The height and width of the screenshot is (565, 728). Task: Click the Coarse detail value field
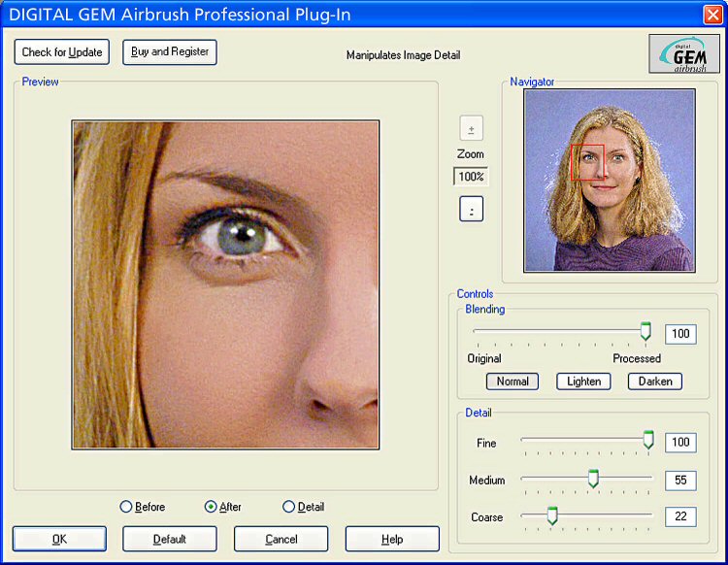(x=680, y=516)
